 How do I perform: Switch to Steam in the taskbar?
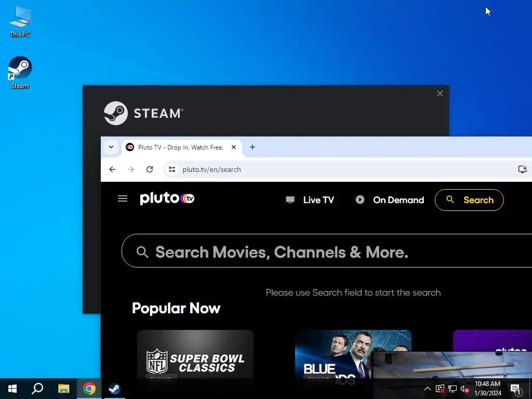tap(114, 389)
